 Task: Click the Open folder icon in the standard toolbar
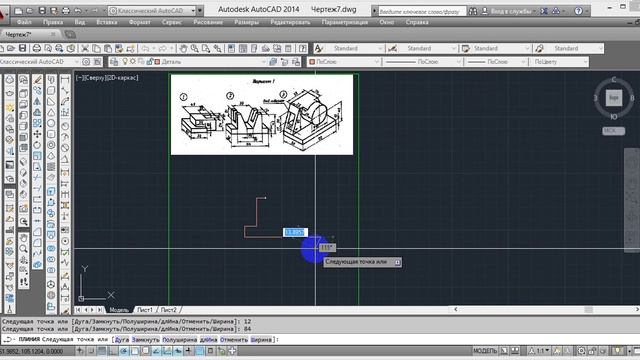click(x=11, y=48)
